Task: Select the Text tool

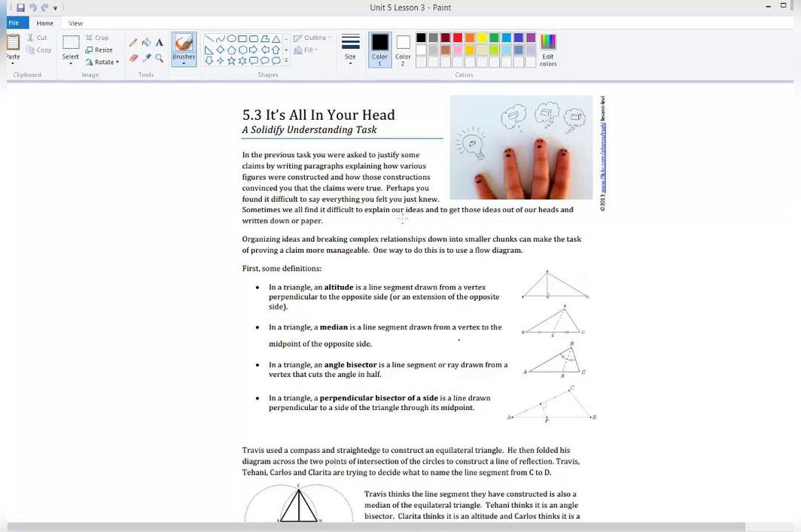Action: tap(160, 42)
